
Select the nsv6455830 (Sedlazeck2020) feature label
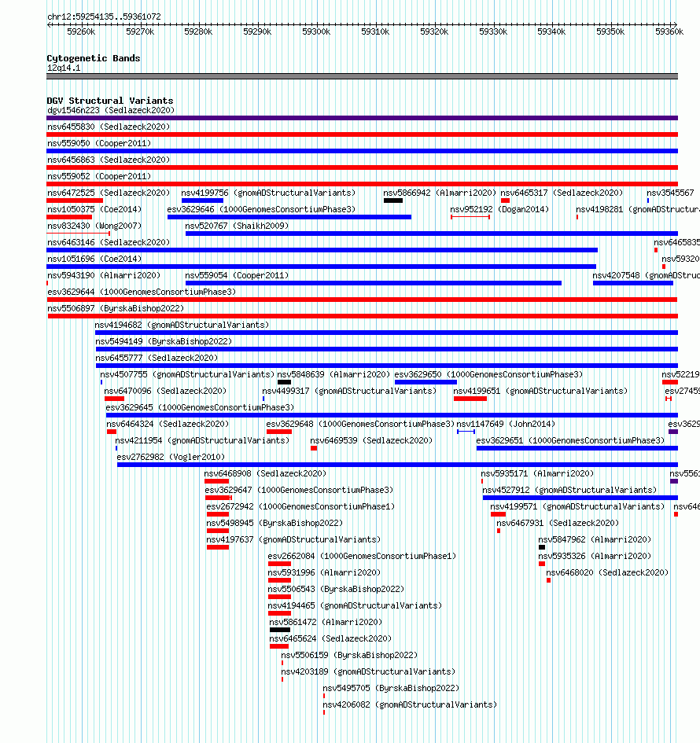[109, 127]
